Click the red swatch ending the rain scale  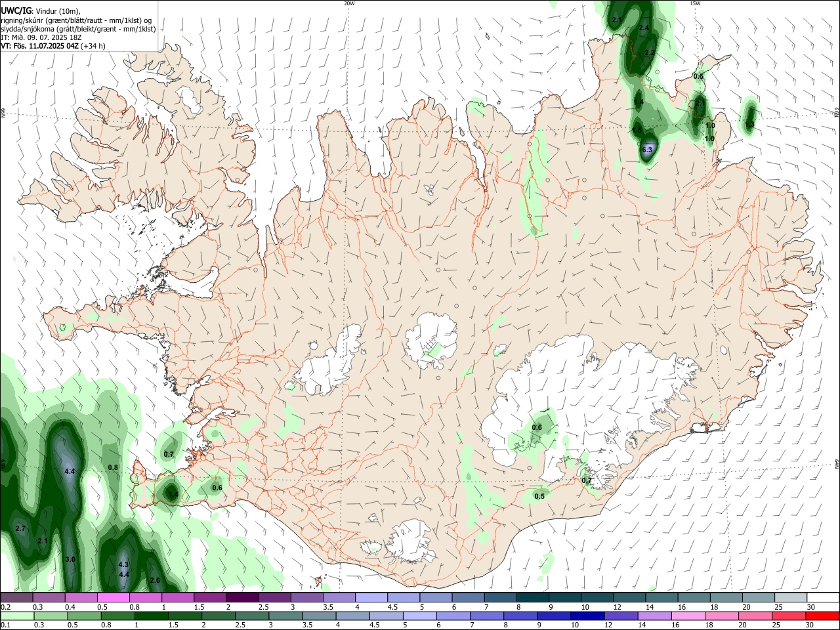tap(824, 616)
